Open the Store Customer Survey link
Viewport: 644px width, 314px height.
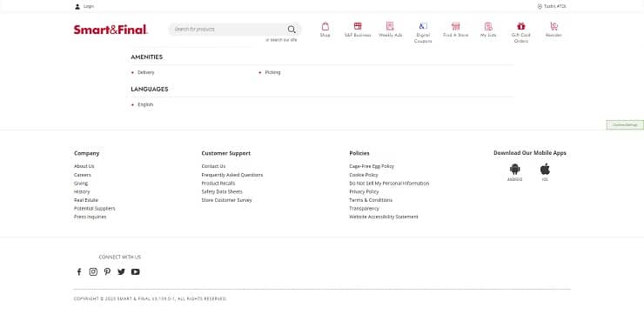pyautogui.click(x=227, y=200)
